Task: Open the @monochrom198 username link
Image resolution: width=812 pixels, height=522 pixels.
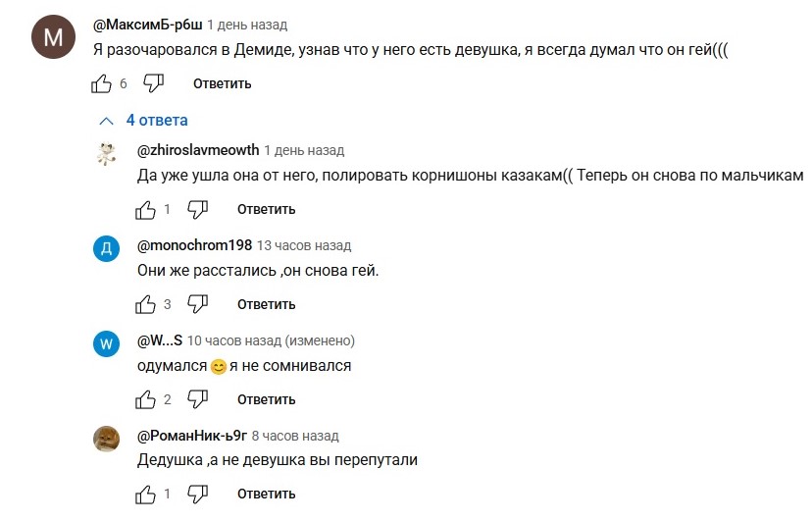Action: point(194,245)
